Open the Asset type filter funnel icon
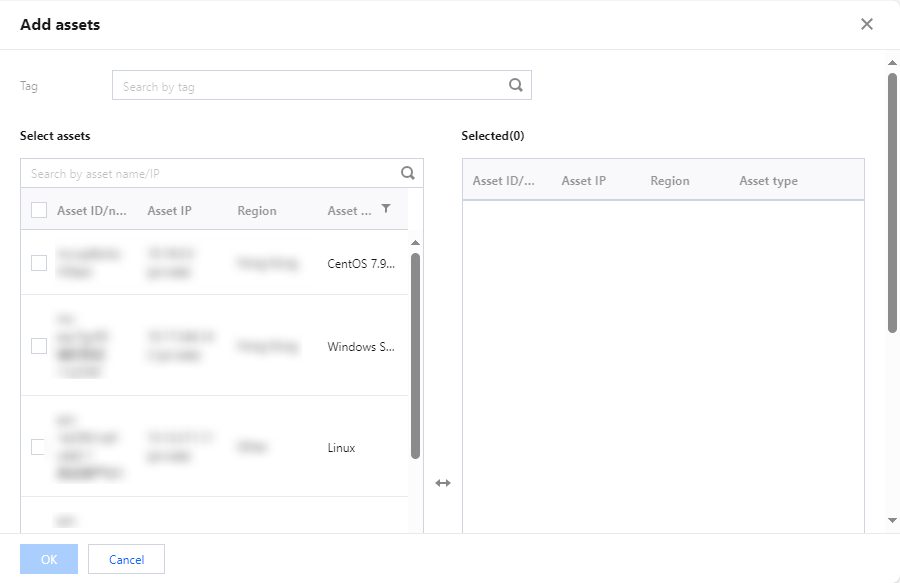Viewport: 900px width, 583px height. coord(387,209)
